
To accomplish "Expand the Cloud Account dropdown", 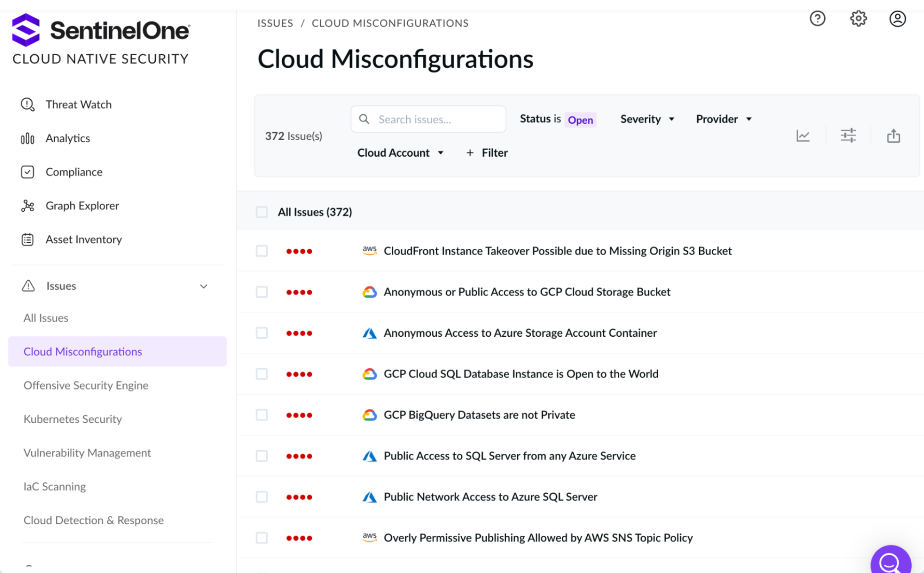I will tap(400, 153).
